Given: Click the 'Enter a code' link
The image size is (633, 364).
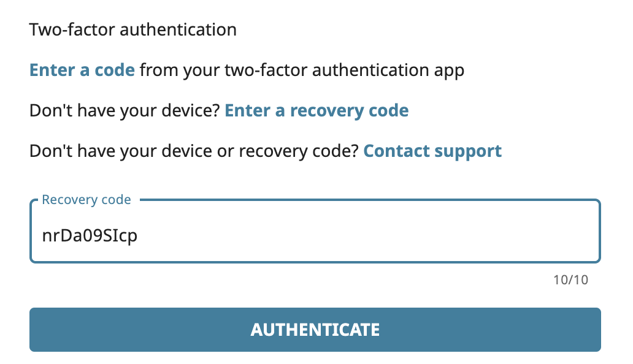Looking at the screenshot, I should pyautogui.click(x=82, y=70).
